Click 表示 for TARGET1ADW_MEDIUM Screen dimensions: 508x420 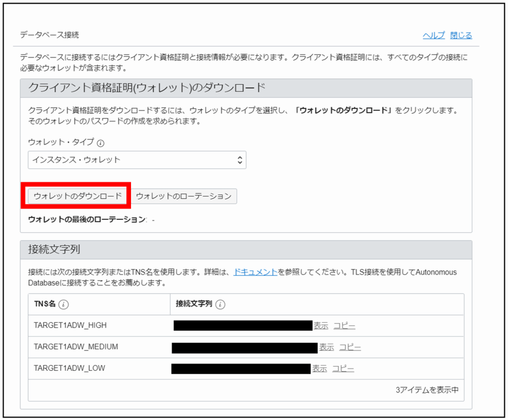pos(326,347)
